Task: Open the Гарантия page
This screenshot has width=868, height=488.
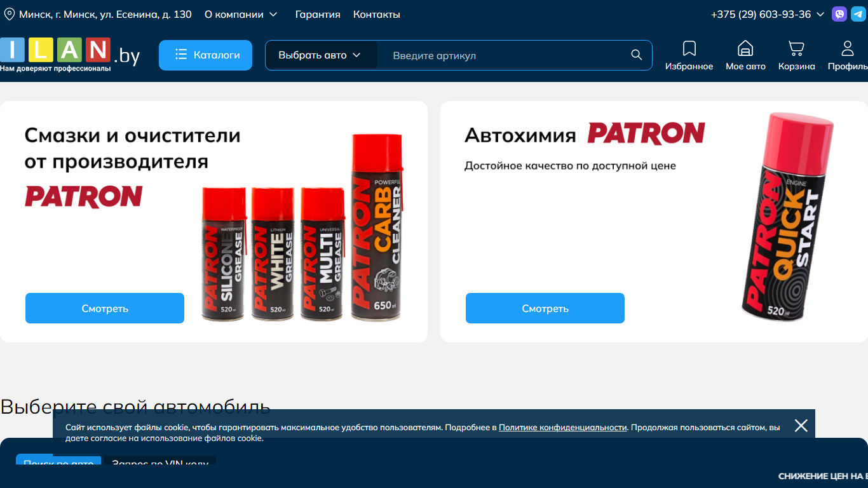Action: click(x=318, y=14)
